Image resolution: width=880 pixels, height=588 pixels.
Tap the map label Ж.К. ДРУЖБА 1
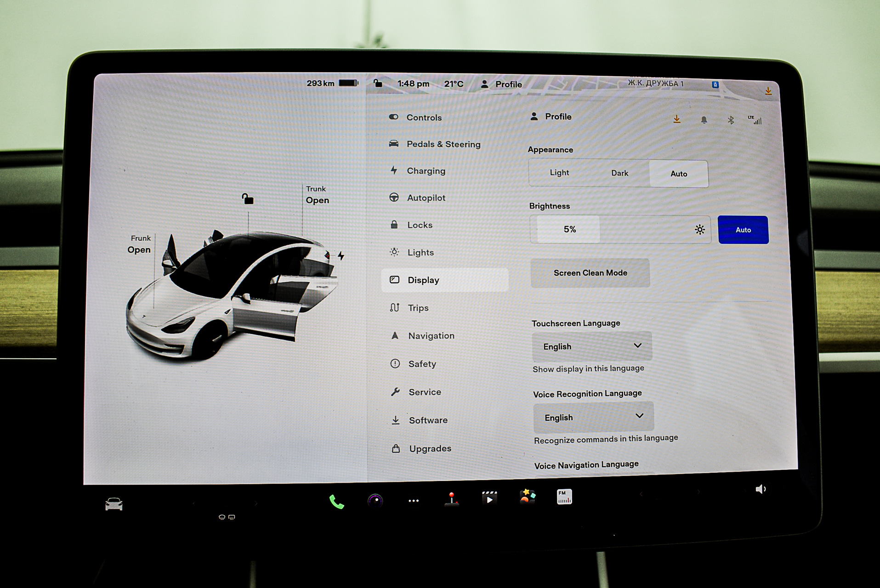pyautogui.click(x=656, y=84)
